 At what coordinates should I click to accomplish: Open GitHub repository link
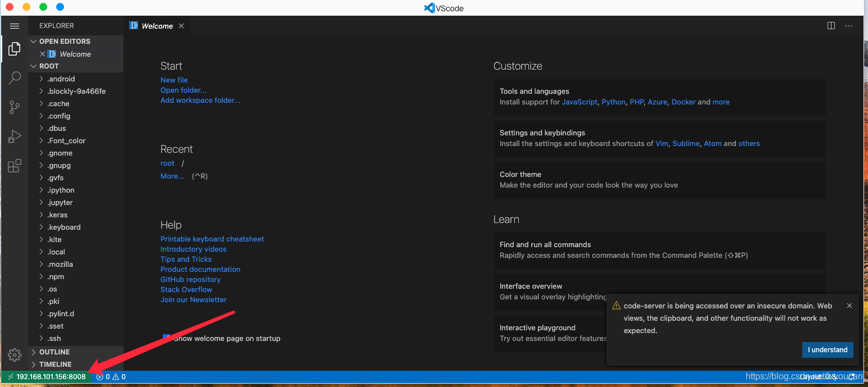tap(190, 279)
